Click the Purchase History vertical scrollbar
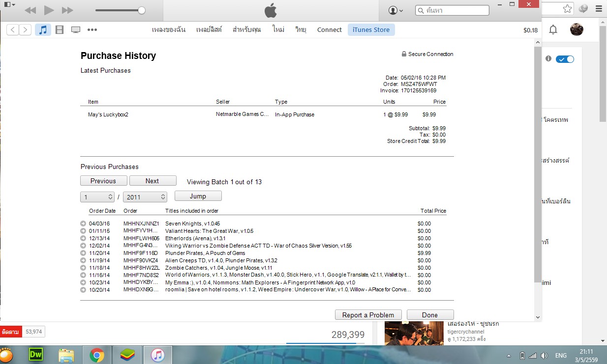 click(538, 165)
